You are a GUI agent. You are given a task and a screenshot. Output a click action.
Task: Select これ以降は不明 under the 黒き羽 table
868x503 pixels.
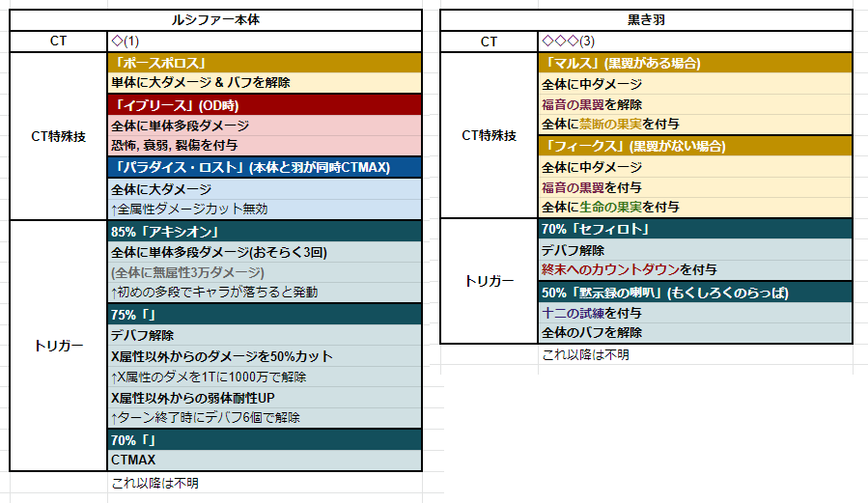coord(586,354)
